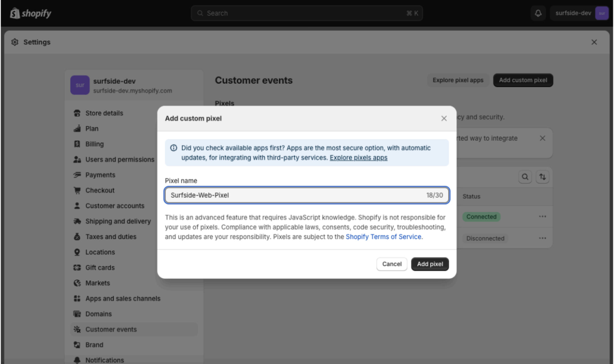
Task: Click the surfside-dev store avatar in sidebar
Action: (80, 85)
